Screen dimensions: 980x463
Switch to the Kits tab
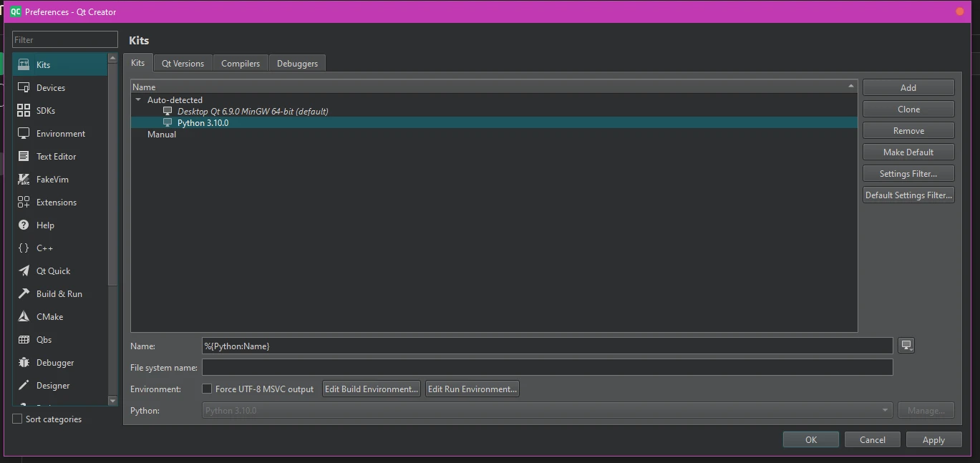(x=137, y=63)
